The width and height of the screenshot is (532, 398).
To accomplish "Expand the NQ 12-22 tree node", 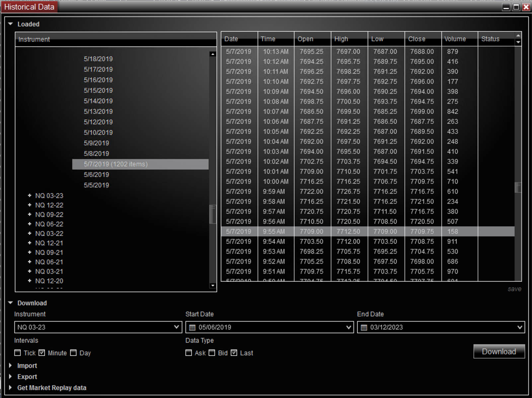I will [x=30, y=205].
